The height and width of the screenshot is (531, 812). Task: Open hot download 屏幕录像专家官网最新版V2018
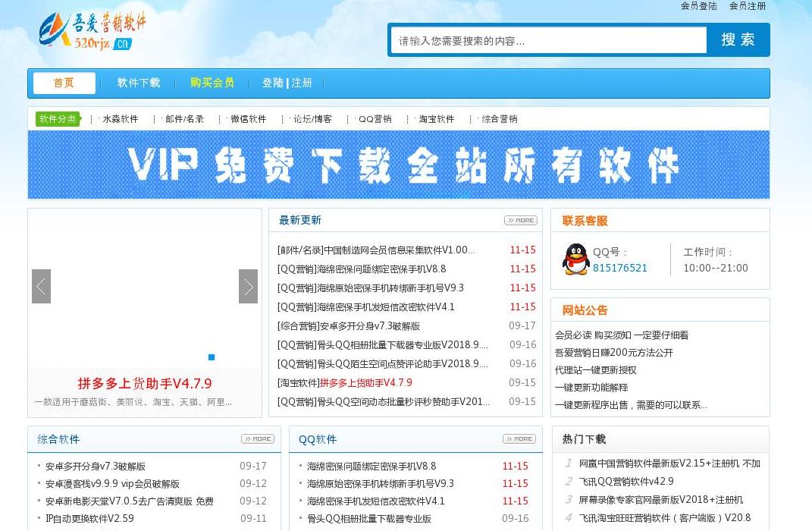tap(661, 499)
